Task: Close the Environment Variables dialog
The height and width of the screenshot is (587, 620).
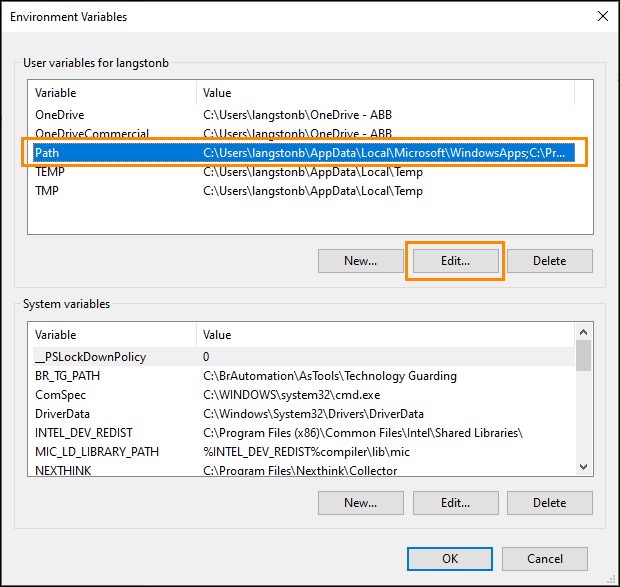Action: [x=601, y=16]
